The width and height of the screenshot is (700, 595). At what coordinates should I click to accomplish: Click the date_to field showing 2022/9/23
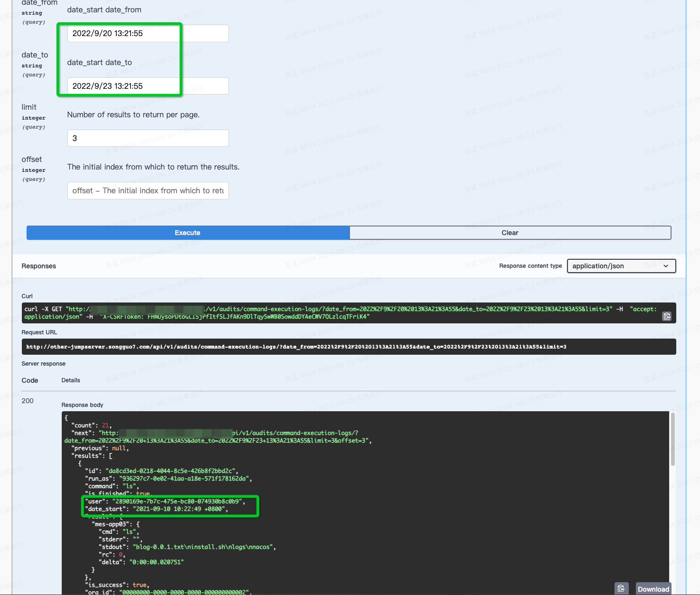(x=147, y=85)
